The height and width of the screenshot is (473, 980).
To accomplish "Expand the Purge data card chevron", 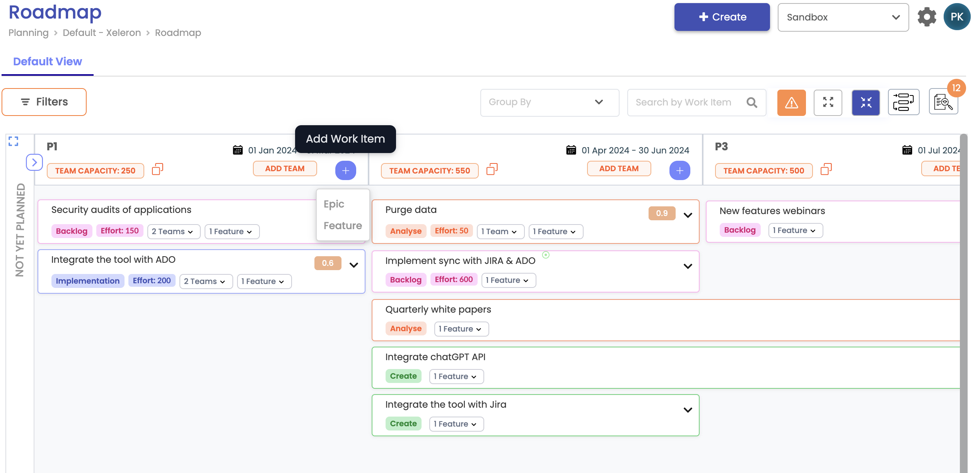I will point(688,215).
